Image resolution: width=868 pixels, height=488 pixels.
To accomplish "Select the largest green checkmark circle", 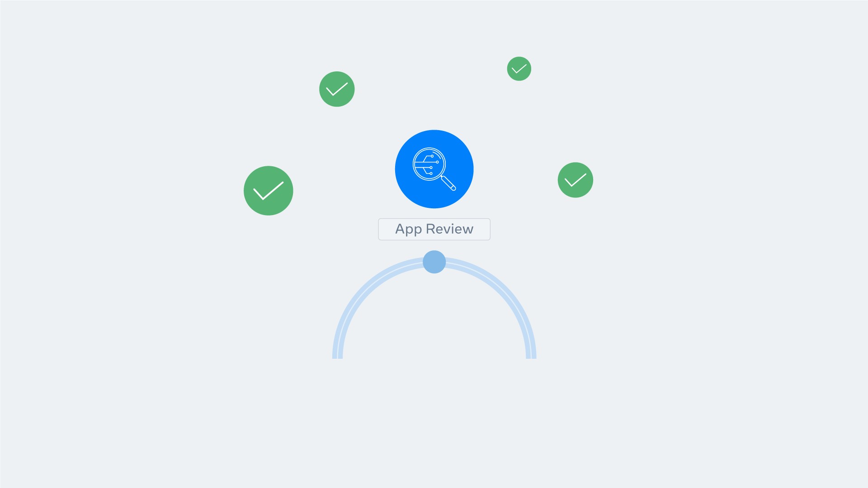I will (269, 191).
